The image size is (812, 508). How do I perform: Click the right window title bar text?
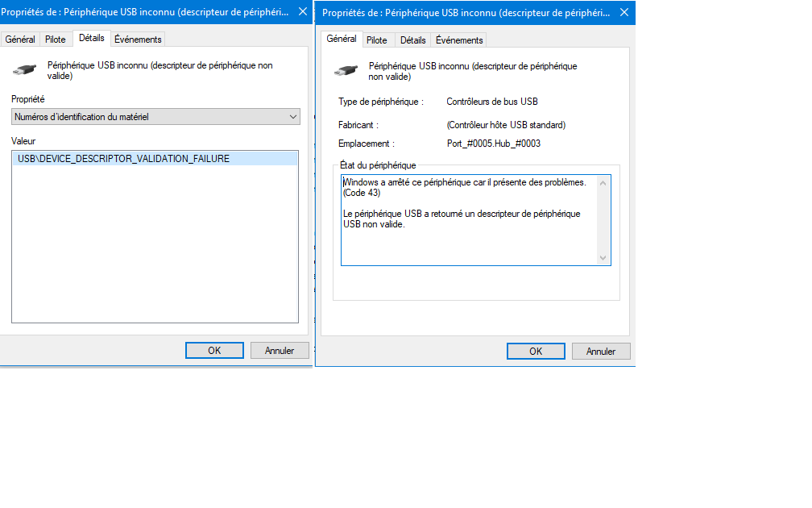pos(466,12)
